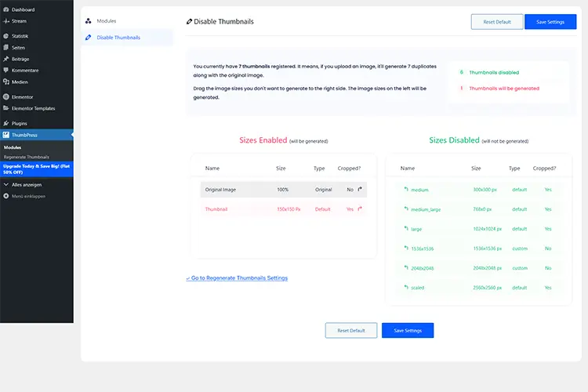The image size is (588, 392).
Task: Select Disable Thumbnails module tab
Action: (127, 38)
